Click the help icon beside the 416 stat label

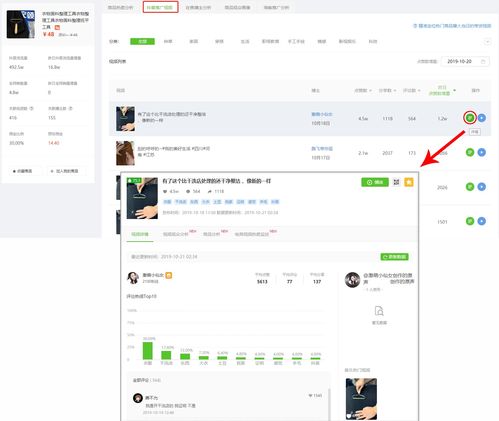pos(32,108)
